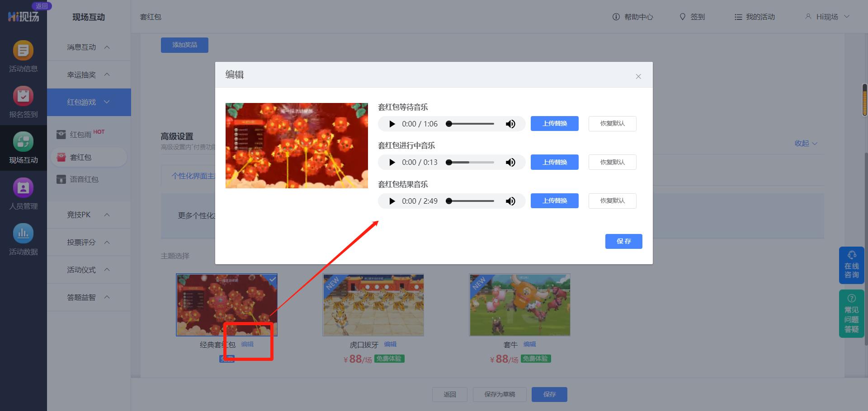Select the 经典套红包 theme thumbnail

coord(226,305)
